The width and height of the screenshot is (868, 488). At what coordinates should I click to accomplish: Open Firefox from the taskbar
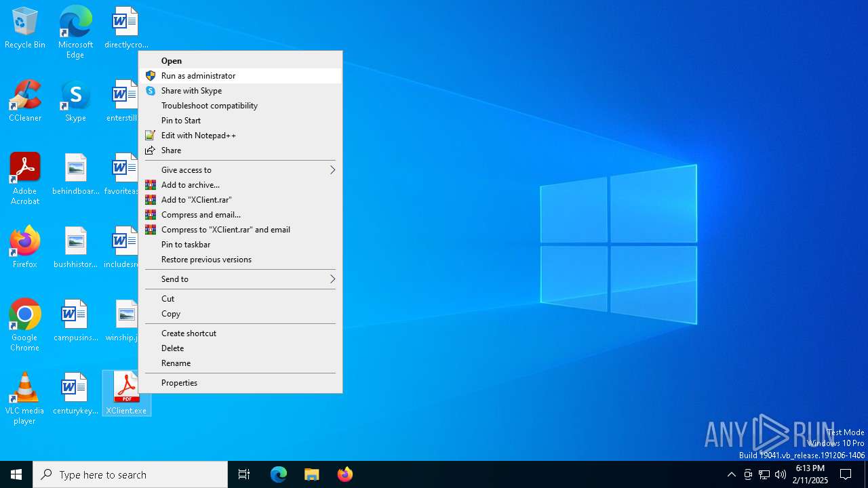point(344,474)
